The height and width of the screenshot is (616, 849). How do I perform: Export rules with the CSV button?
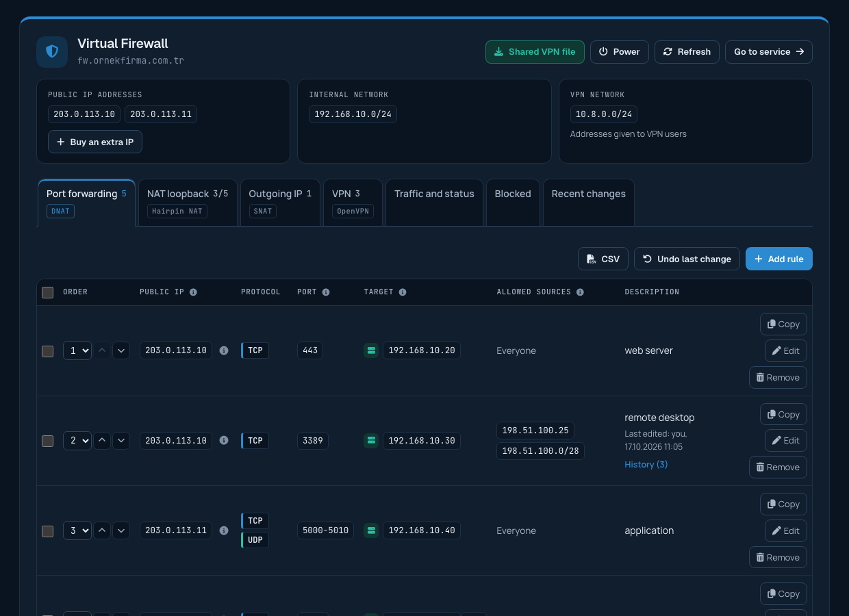[603, 259]
